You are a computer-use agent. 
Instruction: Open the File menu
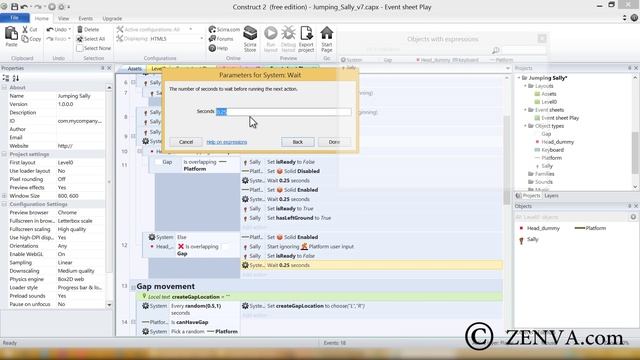15,18
